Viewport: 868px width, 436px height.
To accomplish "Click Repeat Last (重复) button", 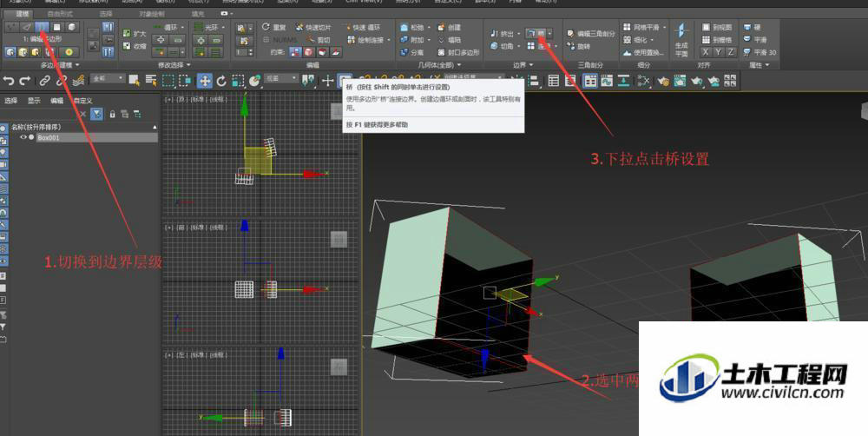I will click(273, 27).
